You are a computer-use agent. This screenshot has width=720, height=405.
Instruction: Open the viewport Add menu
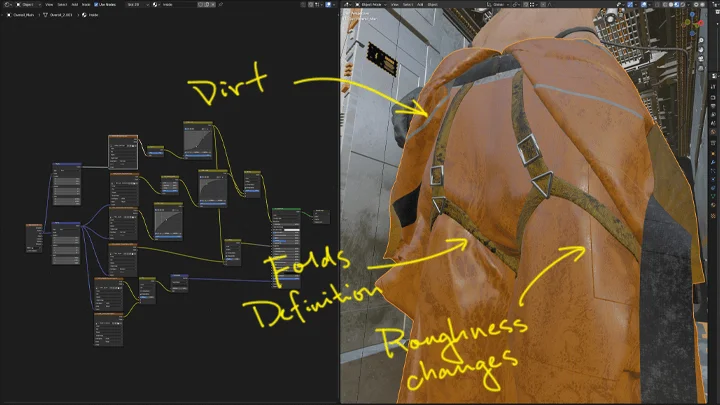click(x=420, y=5)
